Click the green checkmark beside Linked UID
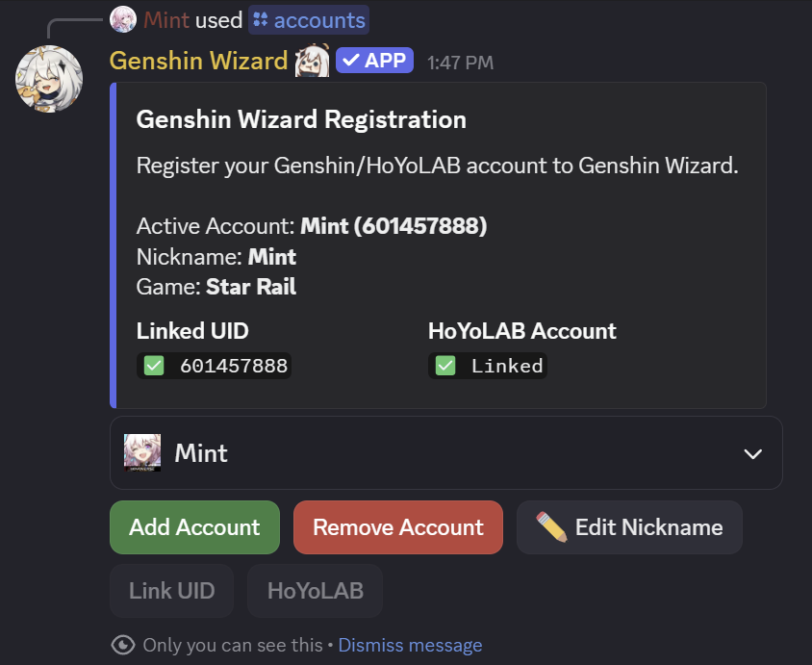 (x=153, y=366)
